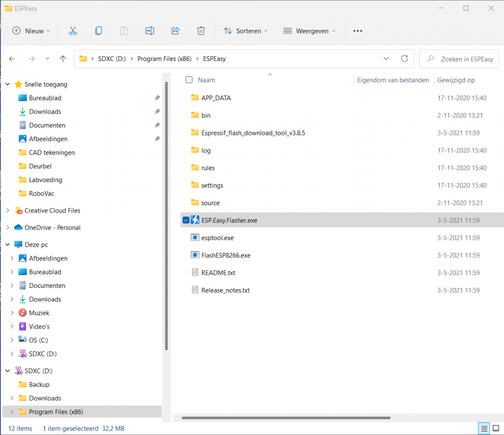Click the Cut scissors icon
Viewport: 504px width, 435px height.
(73, 31)
